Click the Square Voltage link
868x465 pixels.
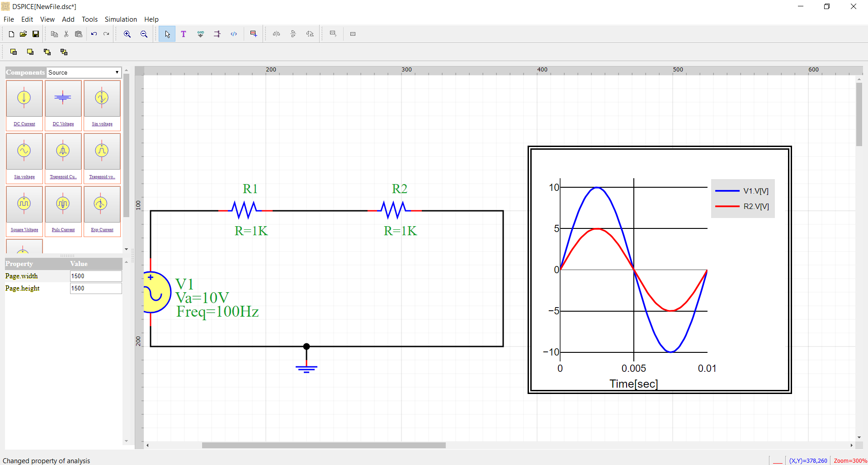24,230
